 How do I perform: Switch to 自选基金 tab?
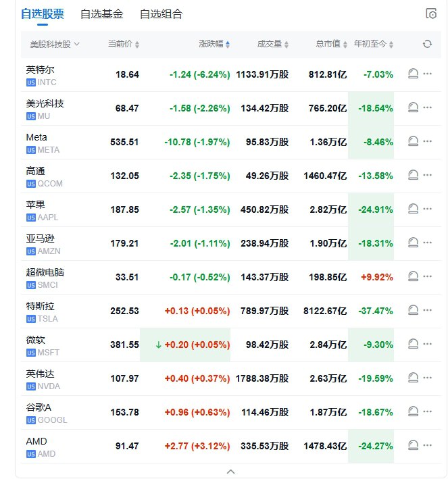point(102,14)
